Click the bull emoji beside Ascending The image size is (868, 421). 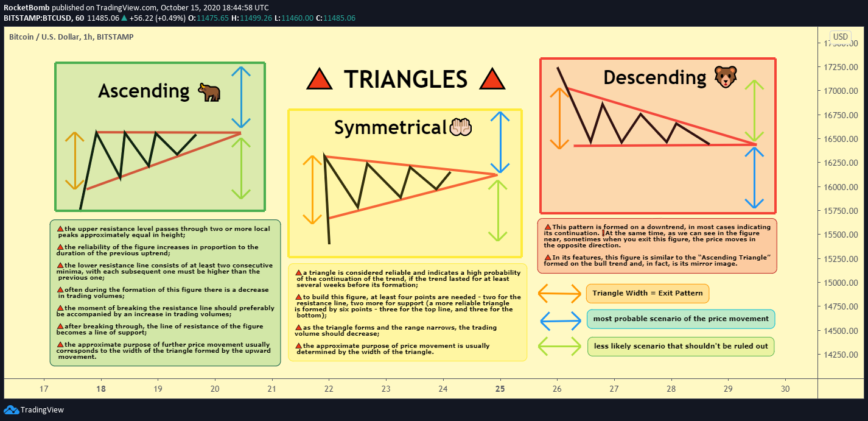pos(209,92)
